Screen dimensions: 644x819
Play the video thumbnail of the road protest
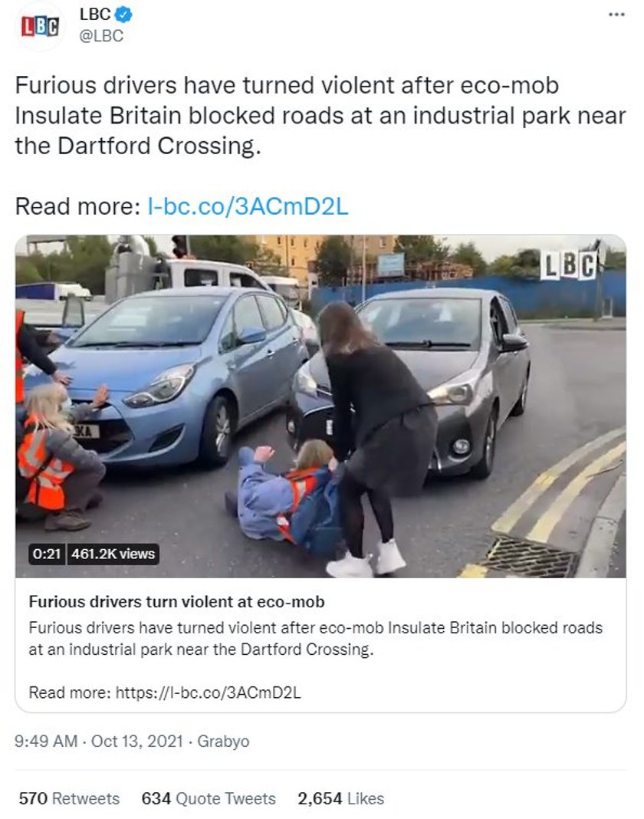320,406
